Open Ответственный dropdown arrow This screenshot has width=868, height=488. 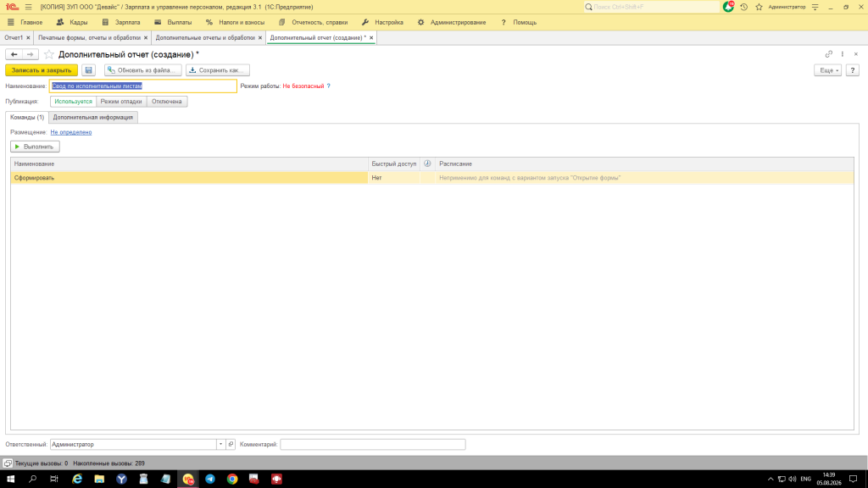click(220, 444)
